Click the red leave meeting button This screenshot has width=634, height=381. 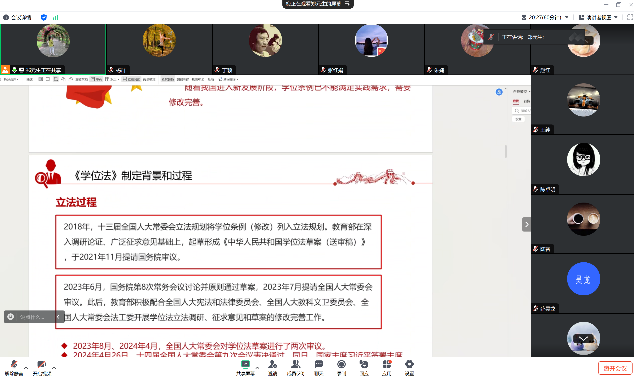(x=615, y=368)
